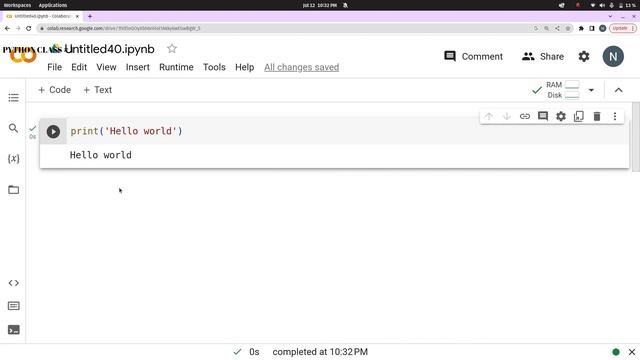
Task: Open the RAM and Disk resource indicator
Action: click(x=562, y=90)
